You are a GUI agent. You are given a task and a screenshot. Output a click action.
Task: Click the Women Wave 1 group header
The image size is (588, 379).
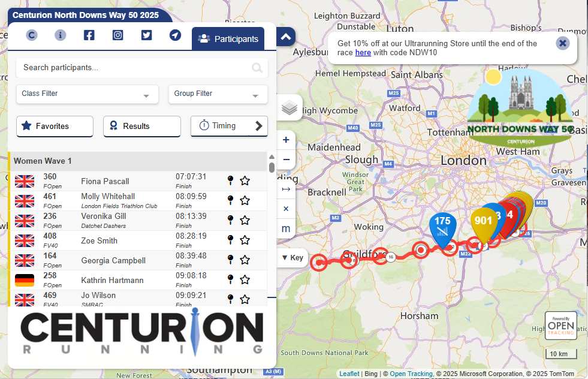(137, 161)
